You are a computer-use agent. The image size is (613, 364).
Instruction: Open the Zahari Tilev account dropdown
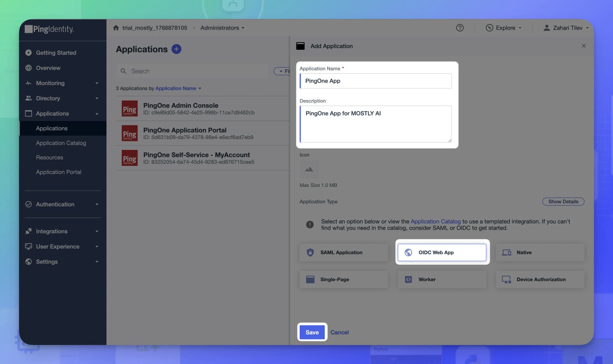(566, 28)
